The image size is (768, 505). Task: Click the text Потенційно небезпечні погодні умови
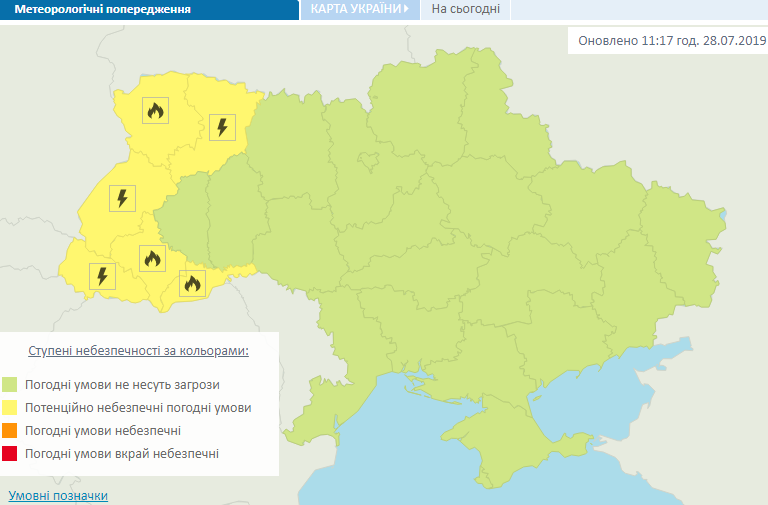click(138, 408)
